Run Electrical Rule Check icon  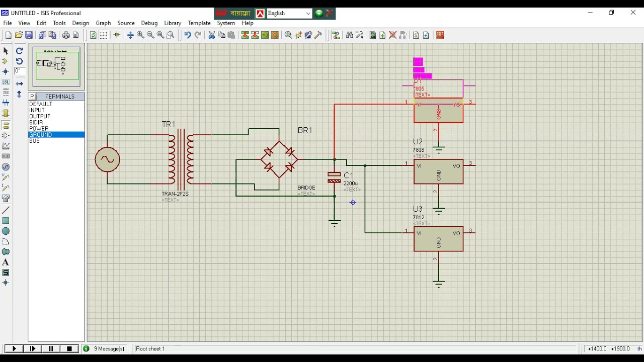coord(426,35)
